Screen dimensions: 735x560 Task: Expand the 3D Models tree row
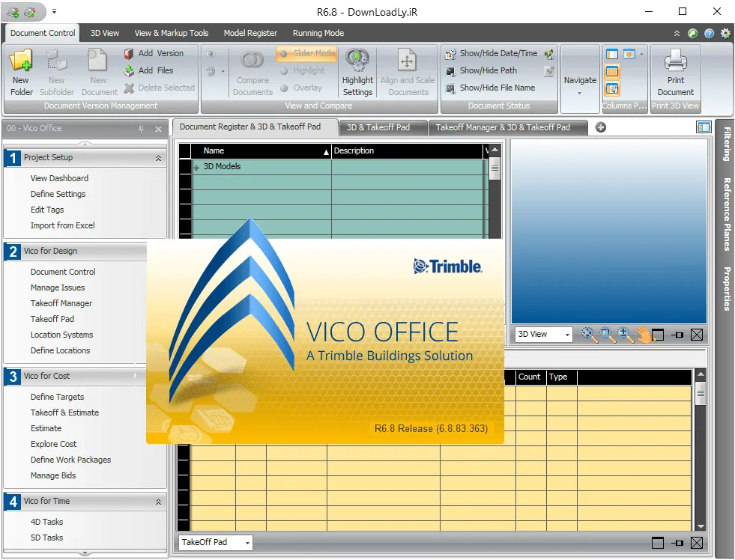[x=196, y=167]
